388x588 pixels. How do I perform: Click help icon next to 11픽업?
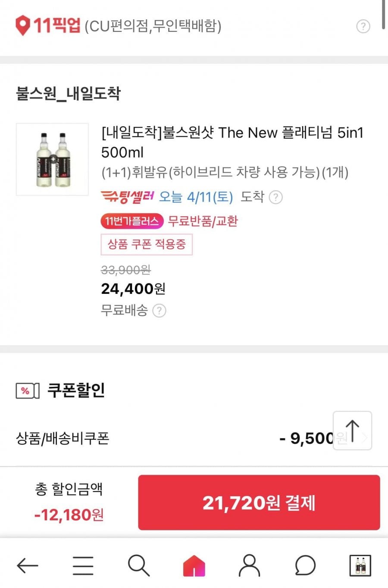[363, 27]
